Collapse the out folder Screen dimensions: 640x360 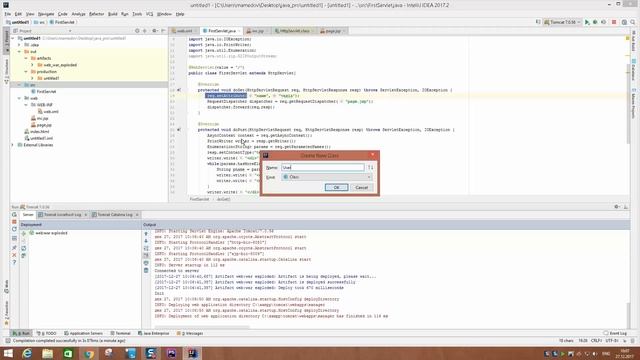(19, 52)
